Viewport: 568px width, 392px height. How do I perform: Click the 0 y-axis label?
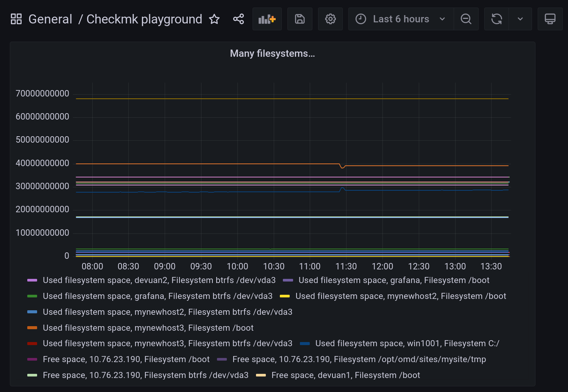(67, 256)
